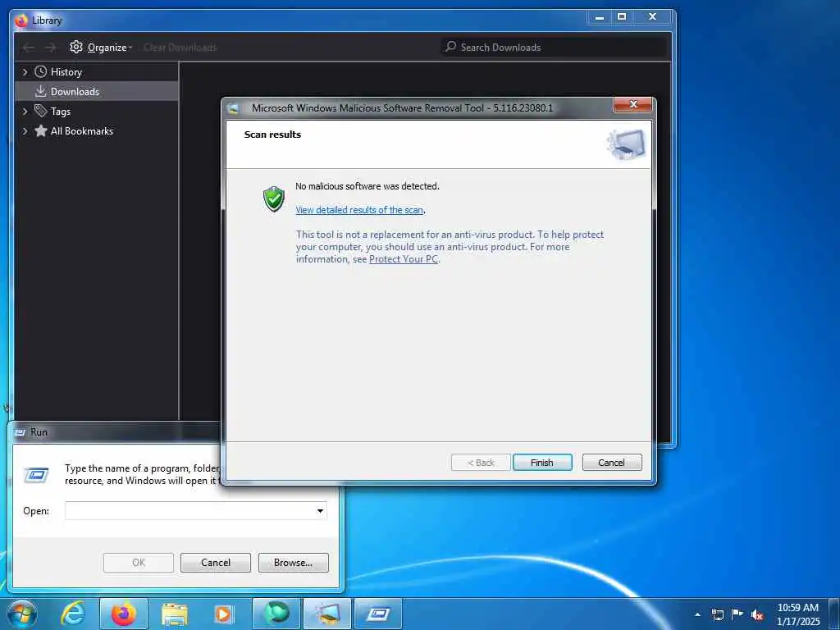Viewport: 840px width, 630px height.
Task: Click the muted volume tray icon
Action: [757, 615]
